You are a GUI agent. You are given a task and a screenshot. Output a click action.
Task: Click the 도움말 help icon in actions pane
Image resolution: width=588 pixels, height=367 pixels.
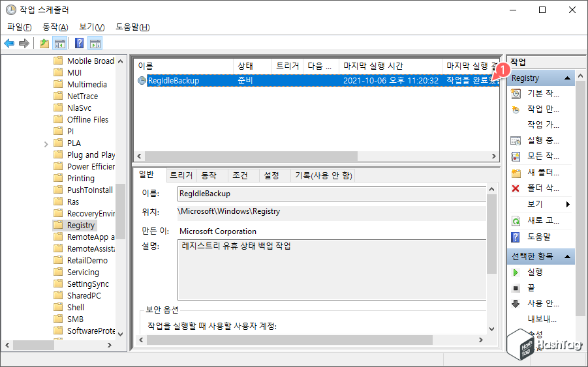[x=516, y=237]
